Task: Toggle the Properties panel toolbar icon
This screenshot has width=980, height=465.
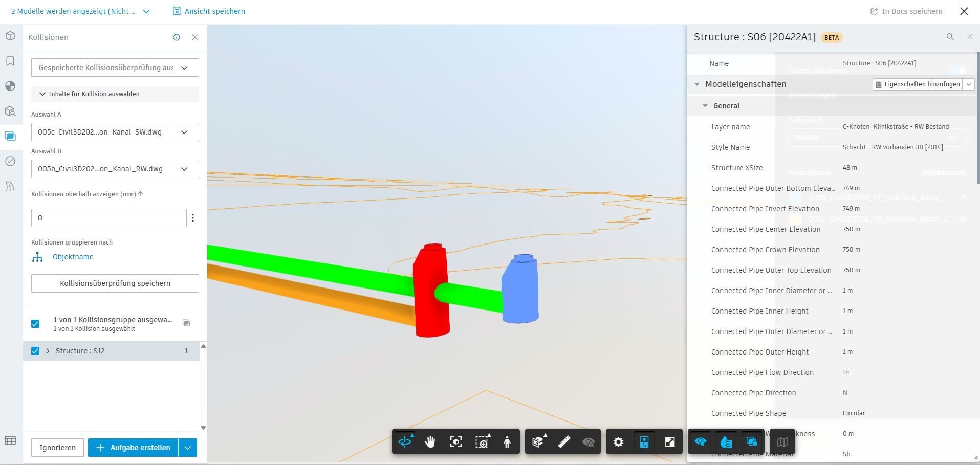Action: 644,442
